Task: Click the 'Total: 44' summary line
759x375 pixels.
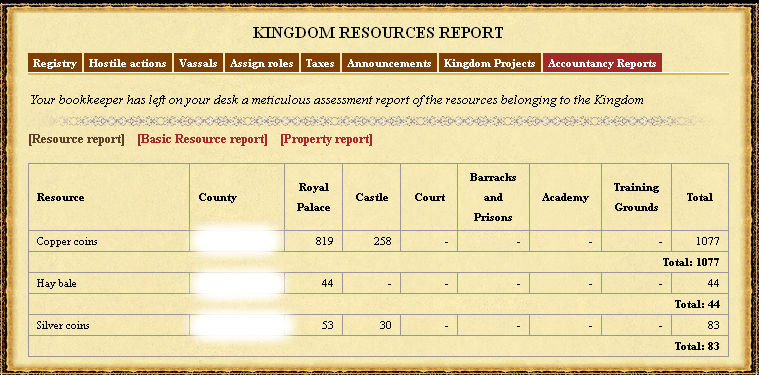Action: pyautogui.click(x=697, y=304)
